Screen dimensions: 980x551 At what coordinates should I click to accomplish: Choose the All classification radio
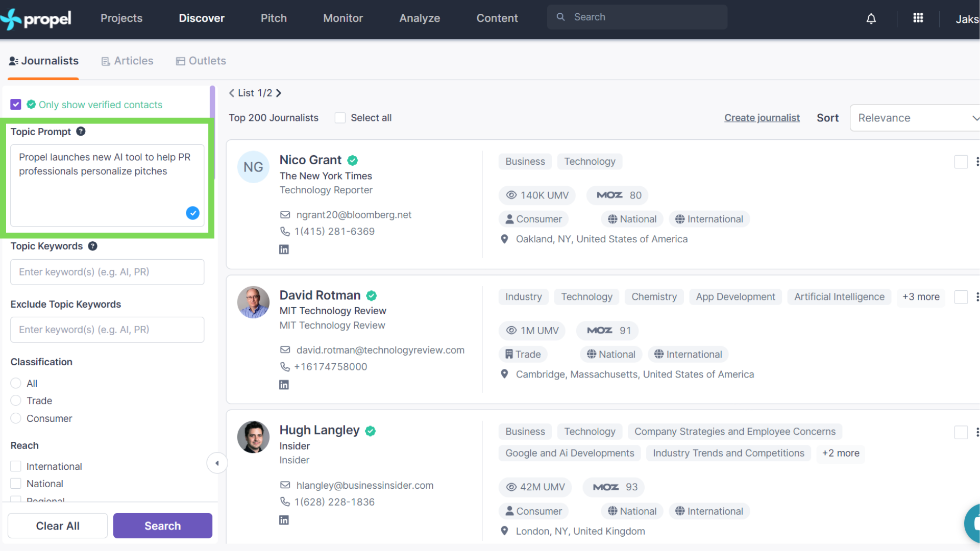(x=16, y=383)
